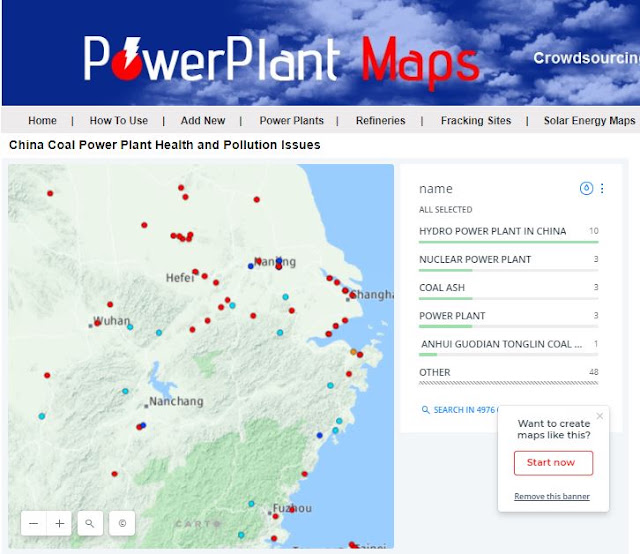Select the Power Plant category row
The width and height of the screenshot is (640, 554).
(509, 318)
